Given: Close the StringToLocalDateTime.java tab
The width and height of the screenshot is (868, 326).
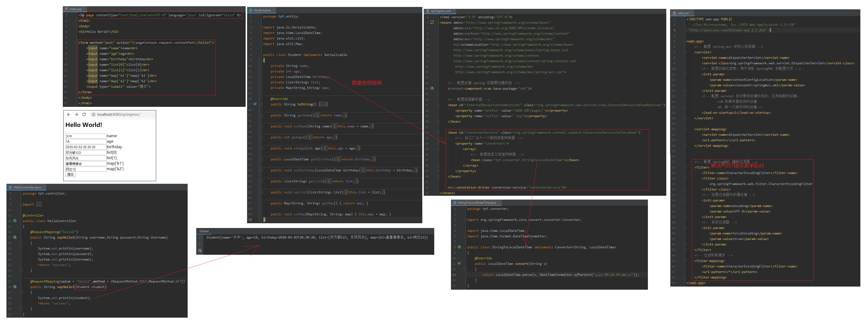Looking at the screenshot, I should pos(499,203).
